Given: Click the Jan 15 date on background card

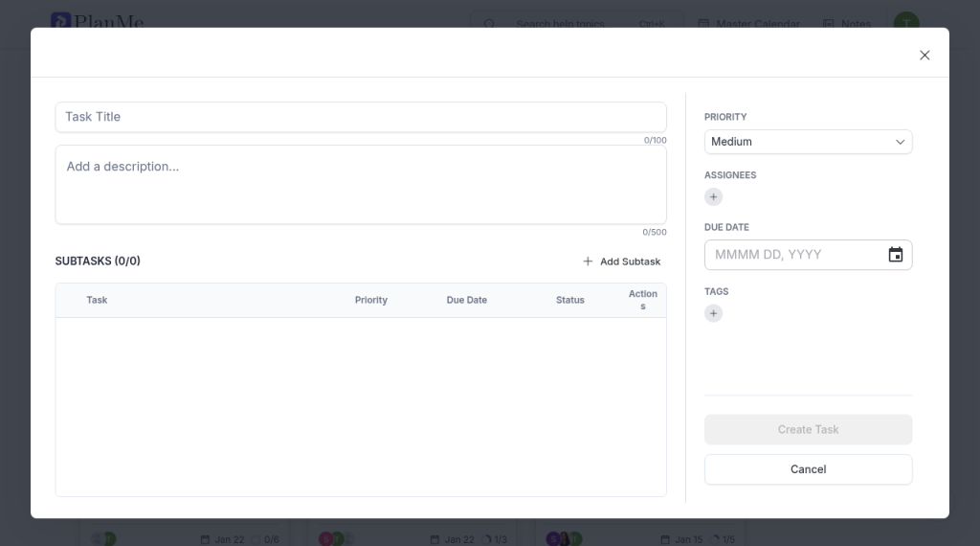Looking at the screenshot, I should pos(688,539).
